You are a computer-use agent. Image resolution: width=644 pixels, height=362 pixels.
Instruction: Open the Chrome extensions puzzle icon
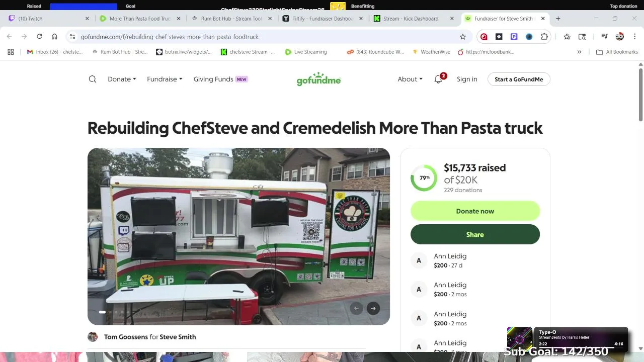click(544, 37)
